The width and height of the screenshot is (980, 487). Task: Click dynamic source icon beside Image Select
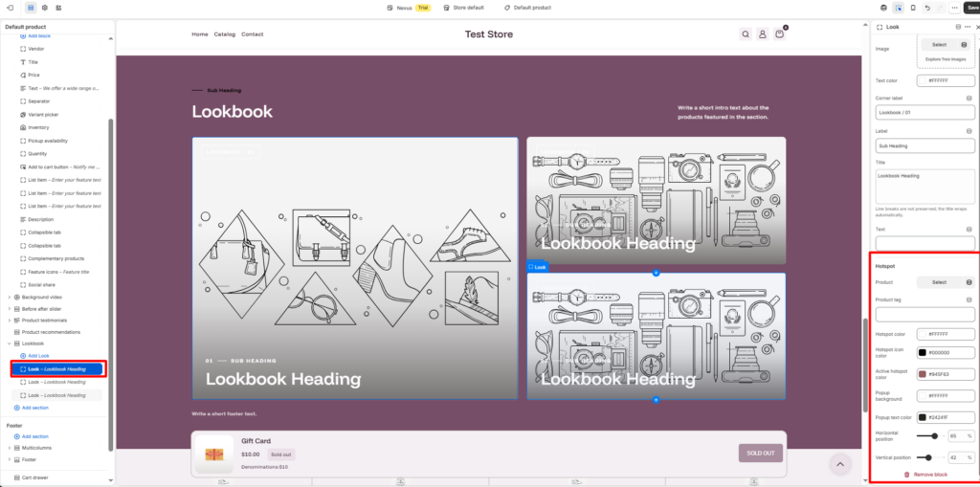(964, 45)
